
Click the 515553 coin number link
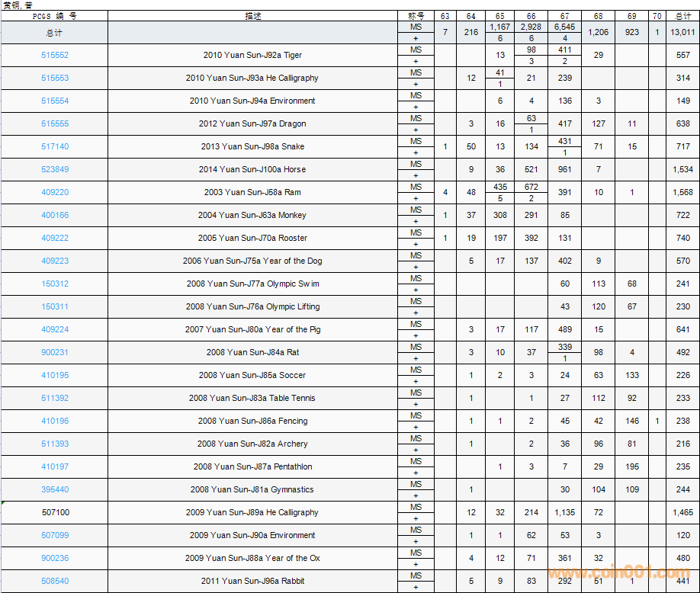[54, 79]
